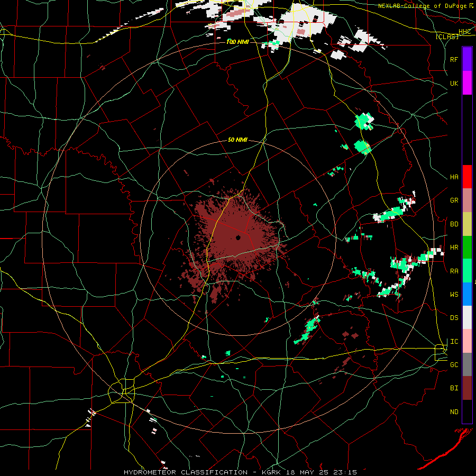Click the ND black legend swatch

click(x=467, y=411)
